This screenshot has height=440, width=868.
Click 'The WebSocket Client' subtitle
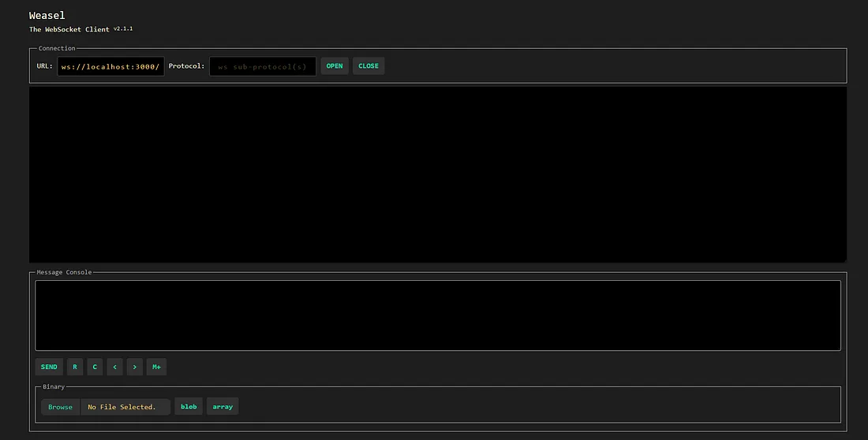pyautogui.click(x=69, y=29)
